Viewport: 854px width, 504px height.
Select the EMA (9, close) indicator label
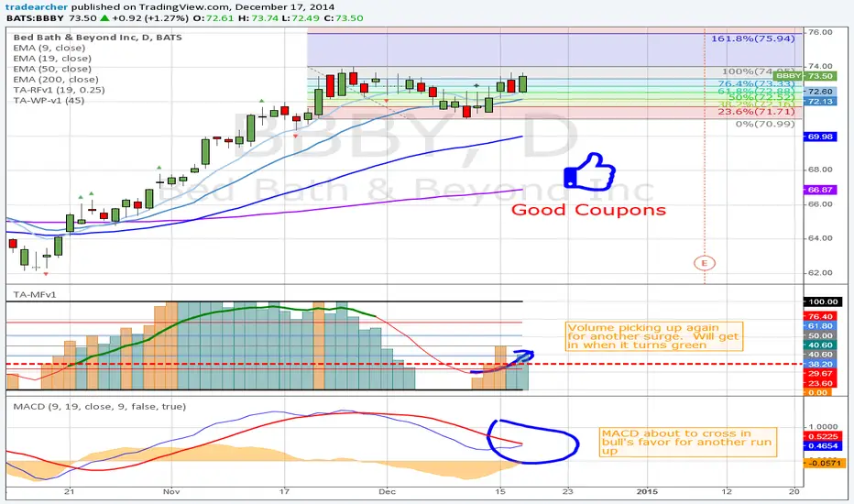tap(49, 48)
